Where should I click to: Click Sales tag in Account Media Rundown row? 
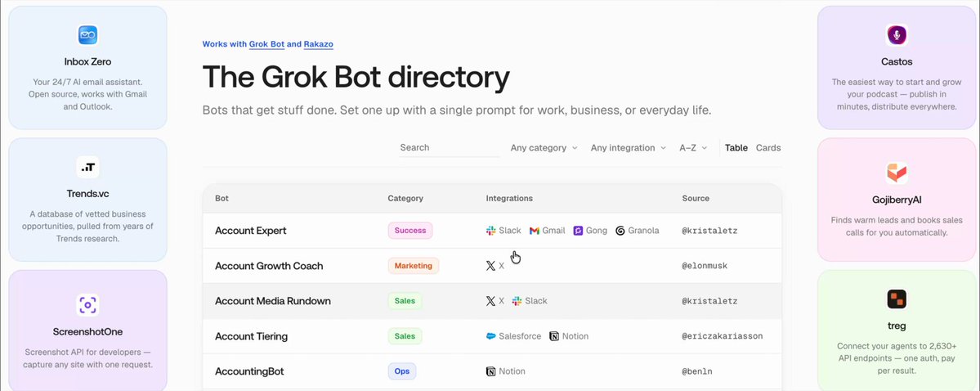405,301
